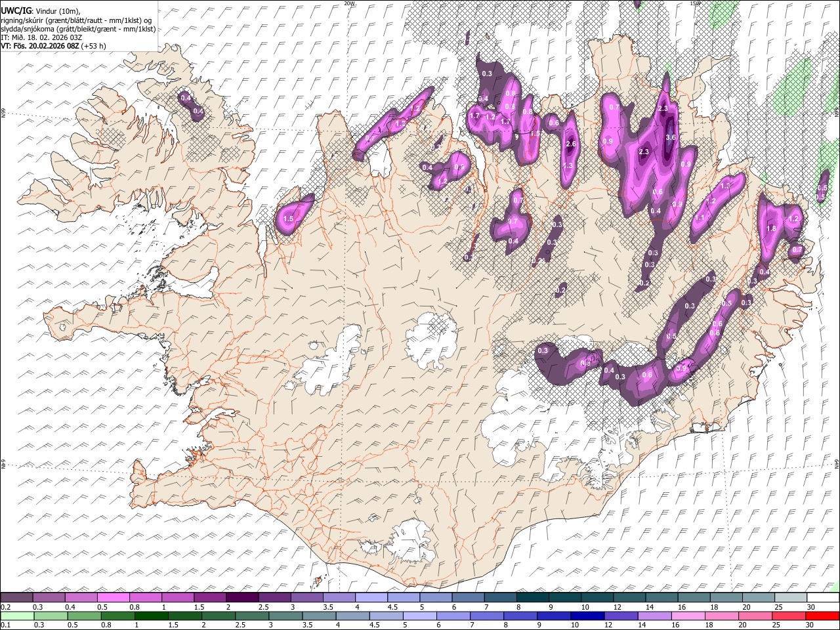
Task: Click the 0.2 label on the snow scale
Action: tap(6, 607)
